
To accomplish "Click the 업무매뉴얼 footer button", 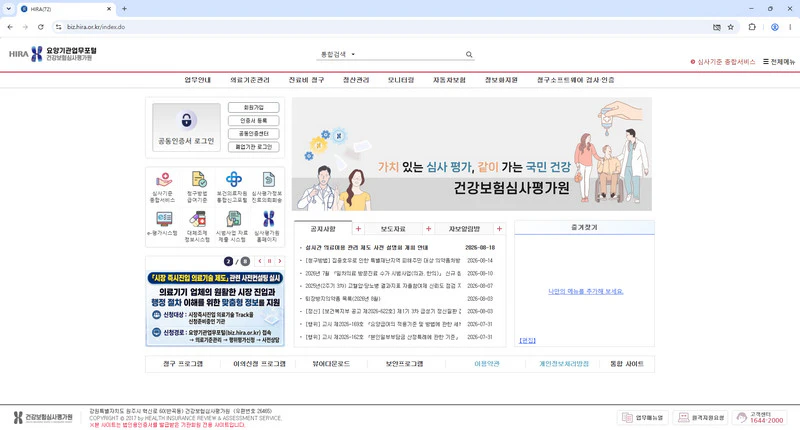I will click(642, 418).
